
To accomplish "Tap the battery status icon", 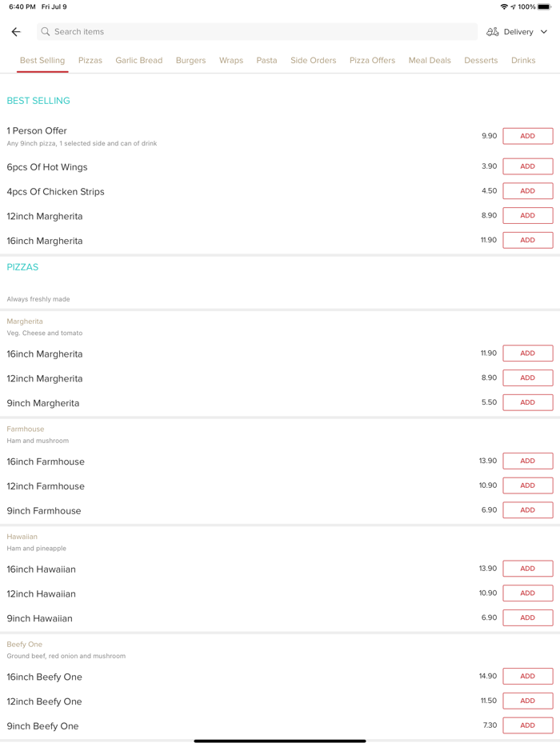I will point(544,7).
